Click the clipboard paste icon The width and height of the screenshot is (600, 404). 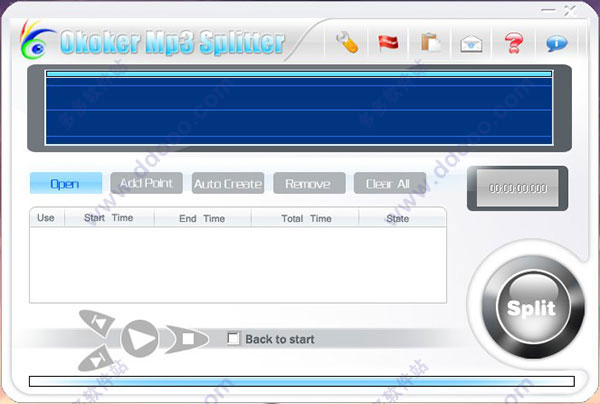click(430, 42)
